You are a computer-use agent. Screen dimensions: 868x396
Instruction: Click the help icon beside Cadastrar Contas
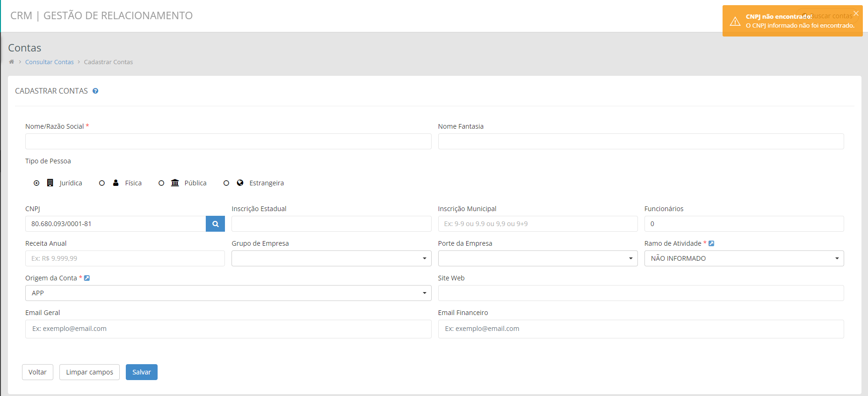(x=95, y=91)
